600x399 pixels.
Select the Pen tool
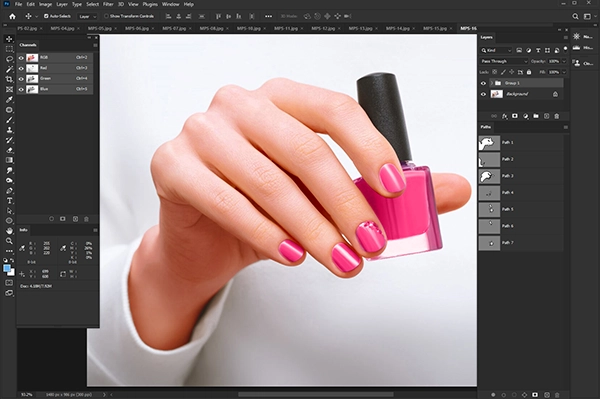[9, 191]
